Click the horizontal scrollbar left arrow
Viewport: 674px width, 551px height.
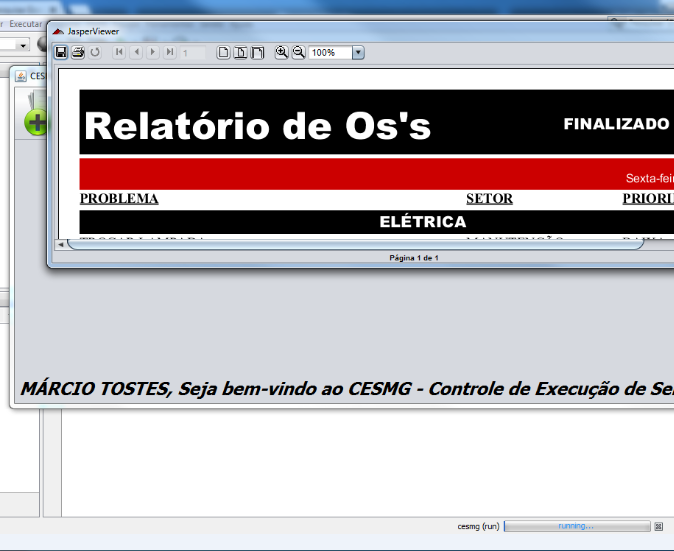pos(61,245)
